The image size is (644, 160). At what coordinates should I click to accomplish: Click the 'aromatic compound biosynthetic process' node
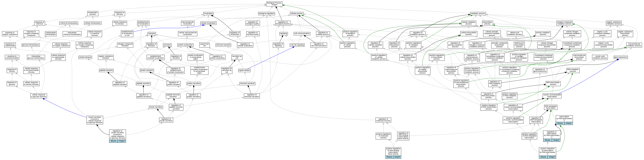499,45
